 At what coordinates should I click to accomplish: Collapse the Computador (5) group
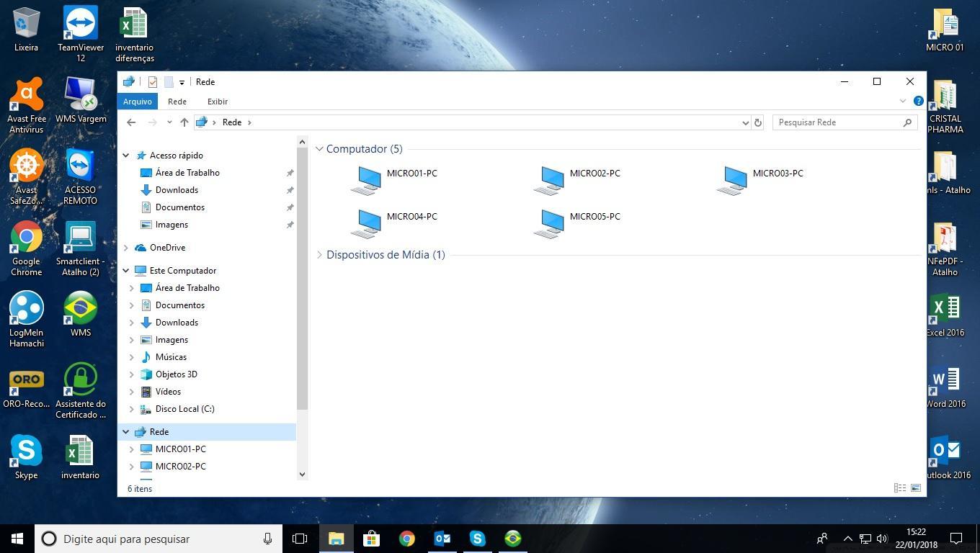pyautogui.click(x=319, y=149)
